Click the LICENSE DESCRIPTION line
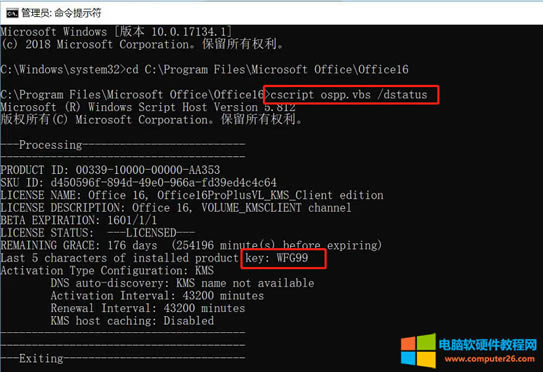 (x=176, y=207)
